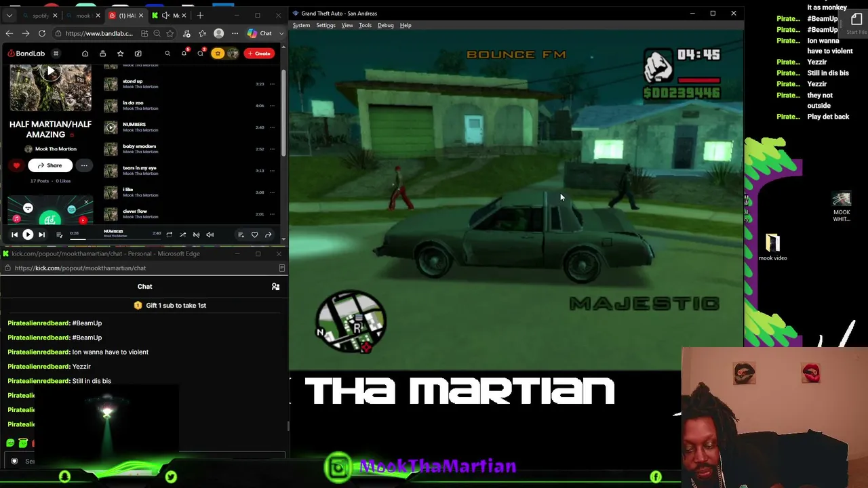Skip to previous track in BandLab player
This screenshot has height=488, width=868.
click(14, 235)
